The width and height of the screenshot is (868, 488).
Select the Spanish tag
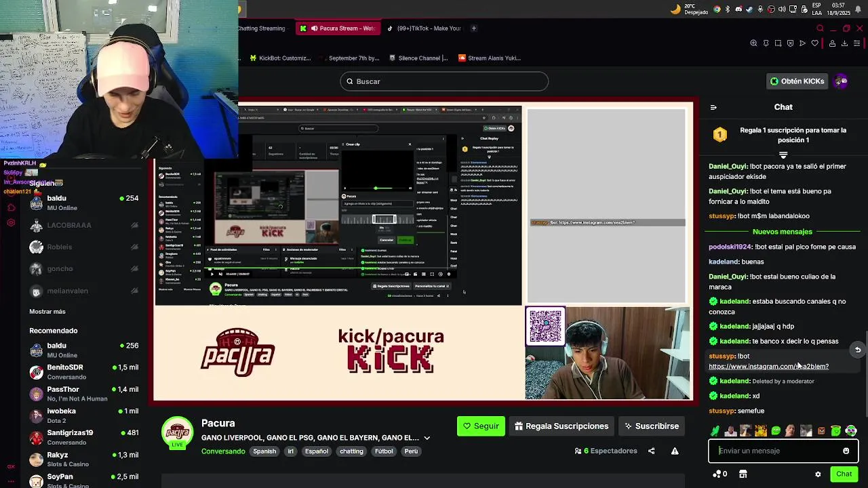(264, 451)
